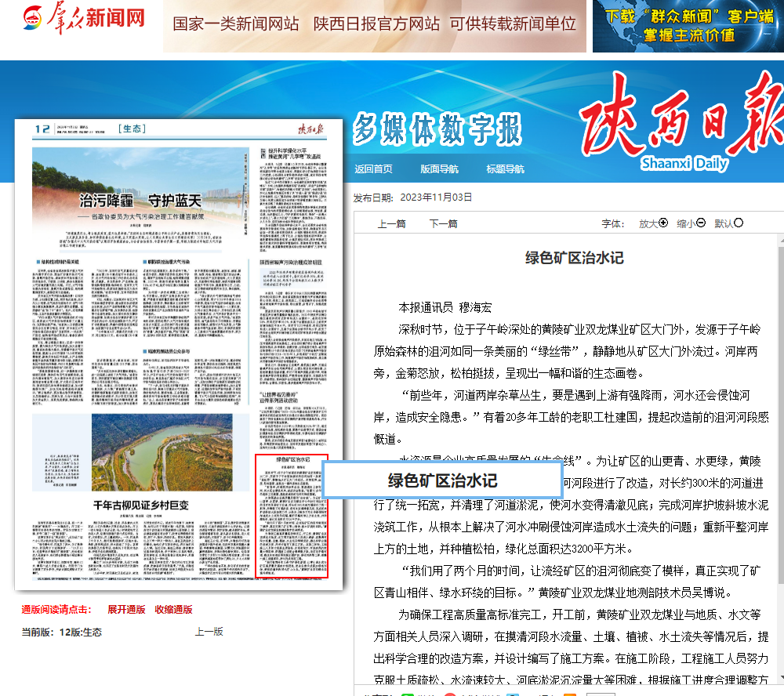
Task: Go to previous article via 上一篇
Action: (392, 223)
